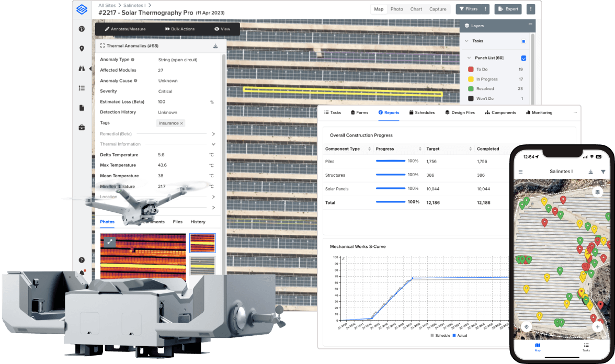Tap the phone filter funnel icon
The image size is (615, 364).
pyautogui.click(x=603, y=172)
